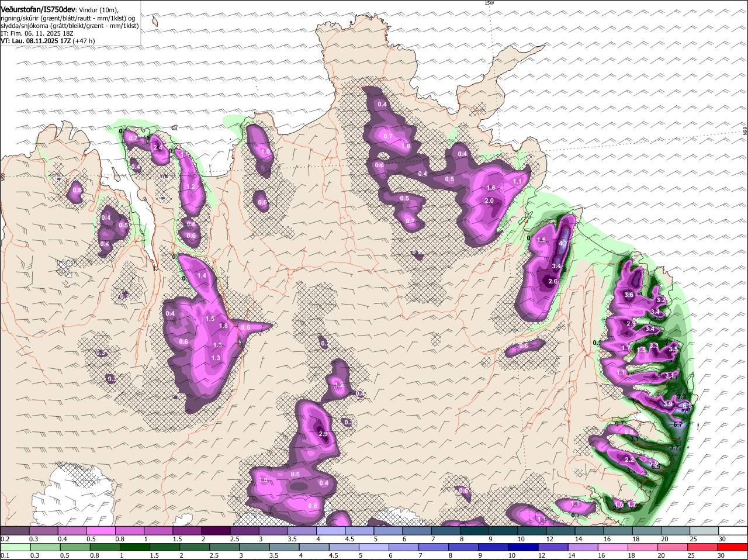Select the VT: Lau. 08.11.2025 17Z line
Viewport: 748px width, 560px height.
click(47, 41)
